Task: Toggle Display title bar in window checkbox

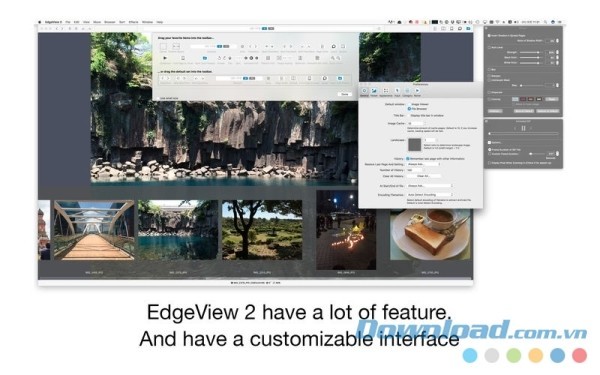Action: pos(409,115)
